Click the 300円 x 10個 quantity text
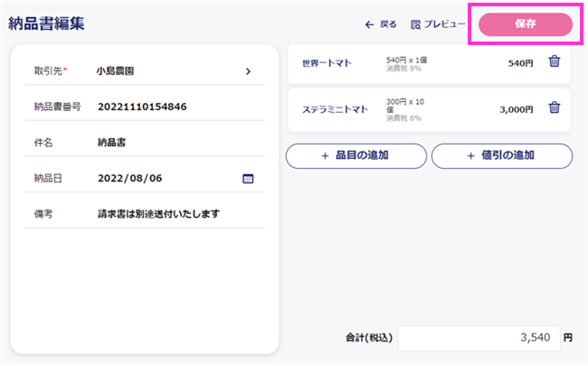The width and height of the screenshot is (588, 366). click(405, 106)
